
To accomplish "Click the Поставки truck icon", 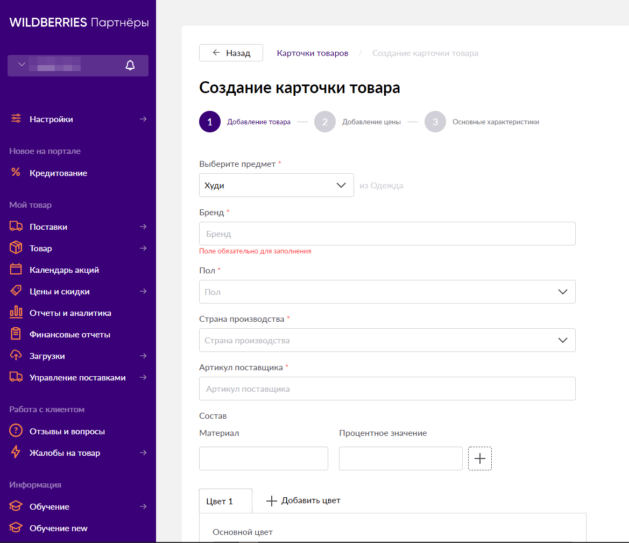I will [16, 227].
